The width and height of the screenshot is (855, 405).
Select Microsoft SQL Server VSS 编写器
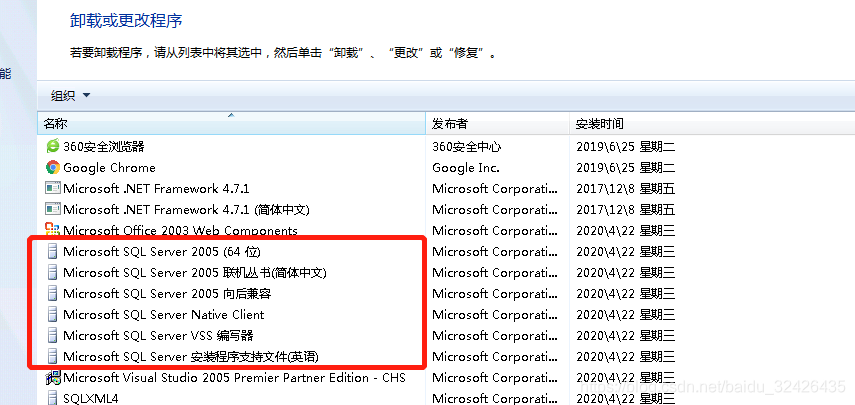tap(158, 335)
